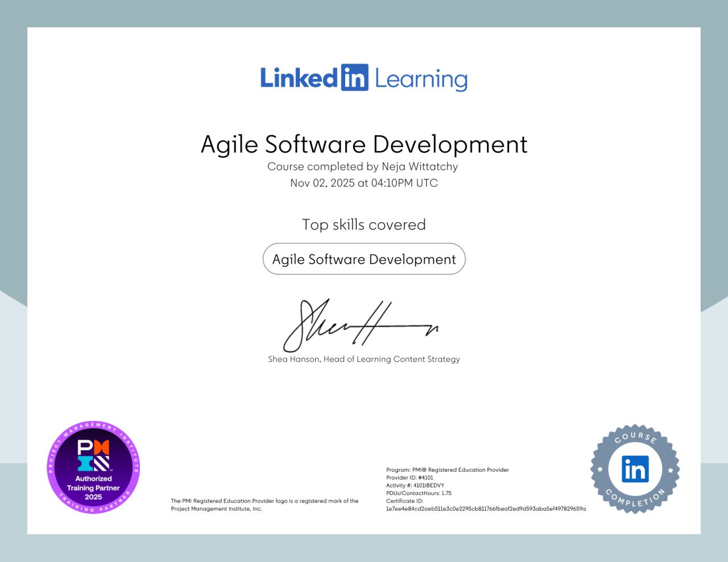Click the certificate title Agile Software Development
The height and width of the screenshot is (562, 728).
pyautogui.click(x=363, y=145)
